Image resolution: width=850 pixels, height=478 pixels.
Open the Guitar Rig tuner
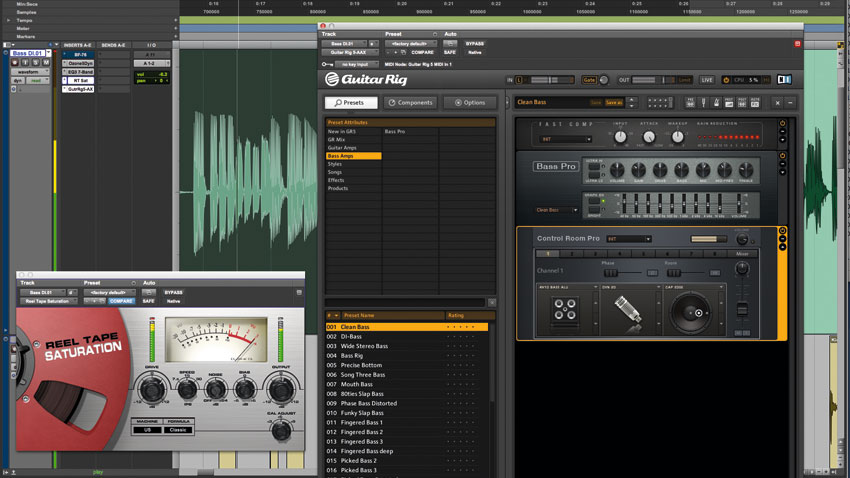[x=704, y=102]
